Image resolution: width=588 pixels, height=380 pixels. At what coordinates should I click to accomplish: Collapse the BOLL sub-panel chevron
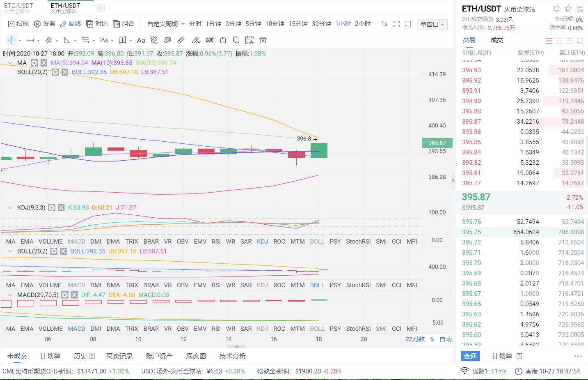click(x=10, y=251)
